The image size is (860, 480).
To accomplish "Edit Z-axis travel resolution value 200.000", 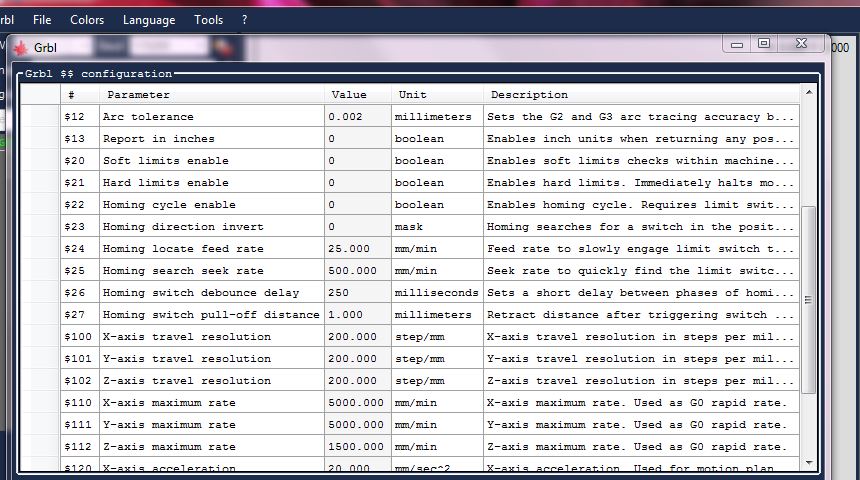I will pyautogui.click(x=358, y=380).
